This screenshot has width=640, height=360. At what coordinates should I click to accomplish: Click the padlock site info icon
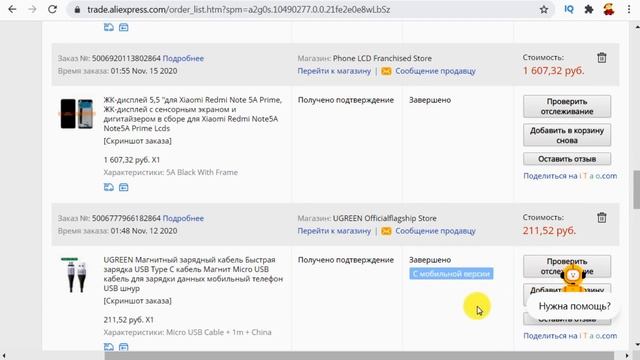[x=77, y=9]
